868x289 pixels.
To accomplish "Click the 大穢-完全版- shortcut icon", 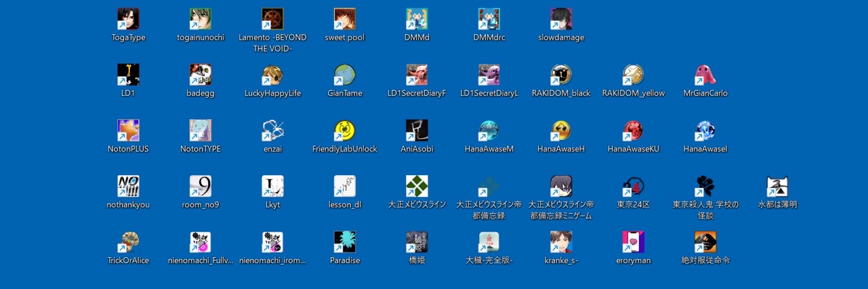I will point(489,242).
